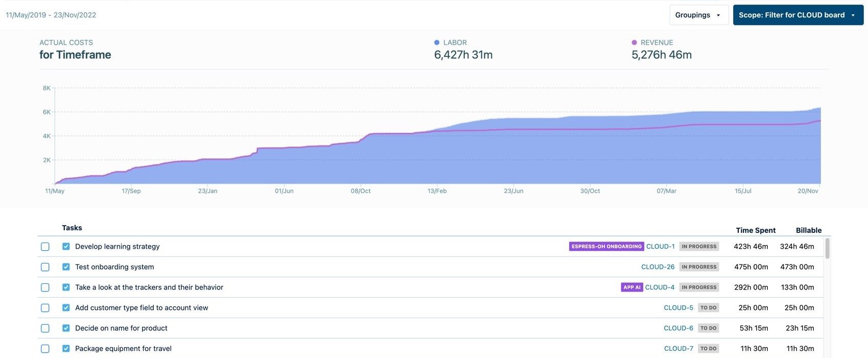Image resolution: width=868 pixels, height=358 pixels.
Task: Click the APP AI epic label
Action: (x=631, y=287)
